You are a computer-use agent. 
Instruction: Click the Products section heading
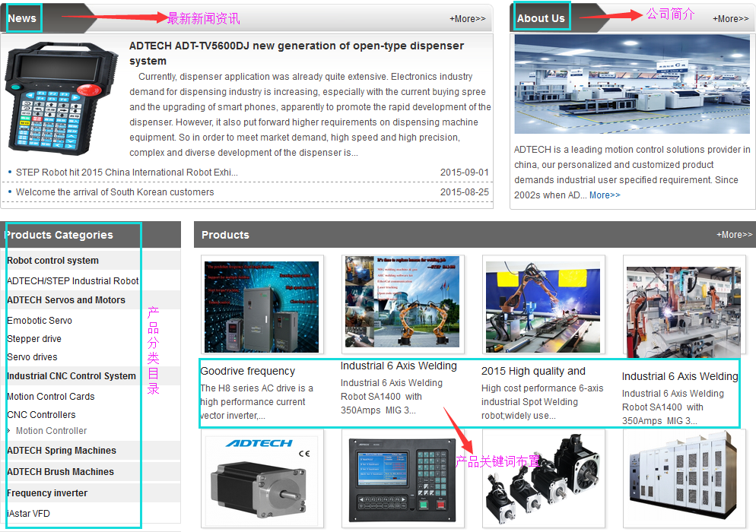click(225, 235)
